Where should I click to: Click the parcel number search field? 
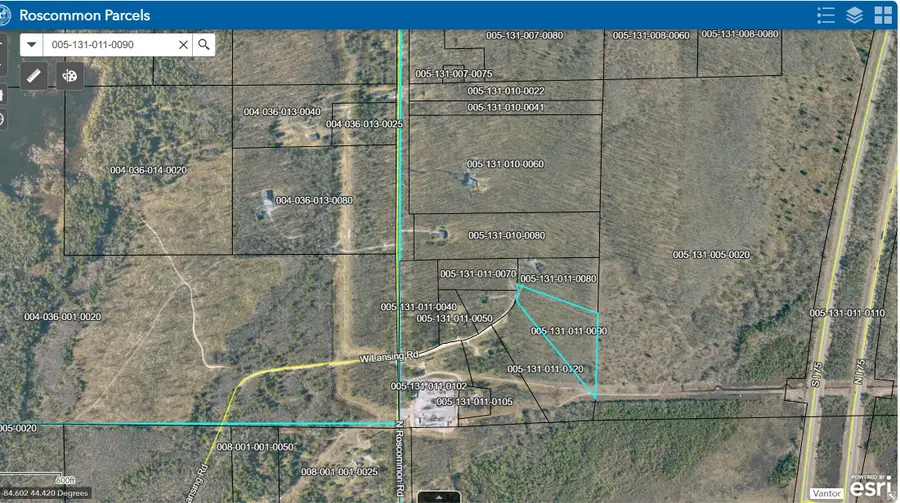109,44
